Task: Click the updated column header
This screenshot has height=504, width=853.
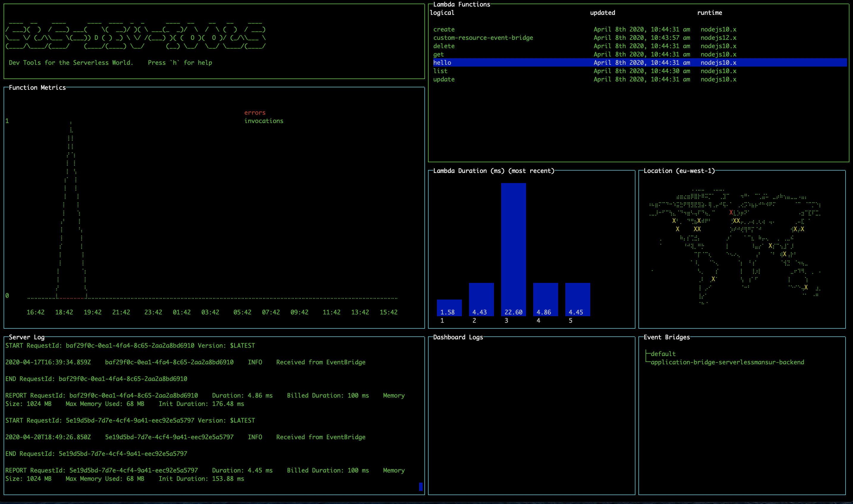Action: [x=602, y=13]
